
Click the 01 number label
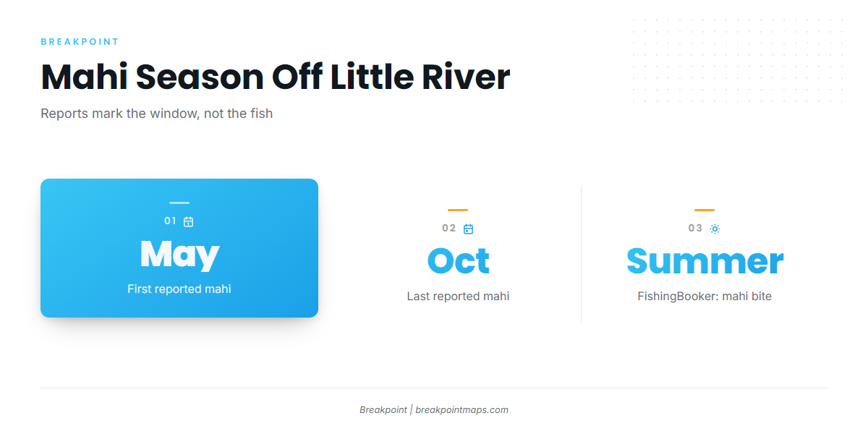tap(171, 221)
